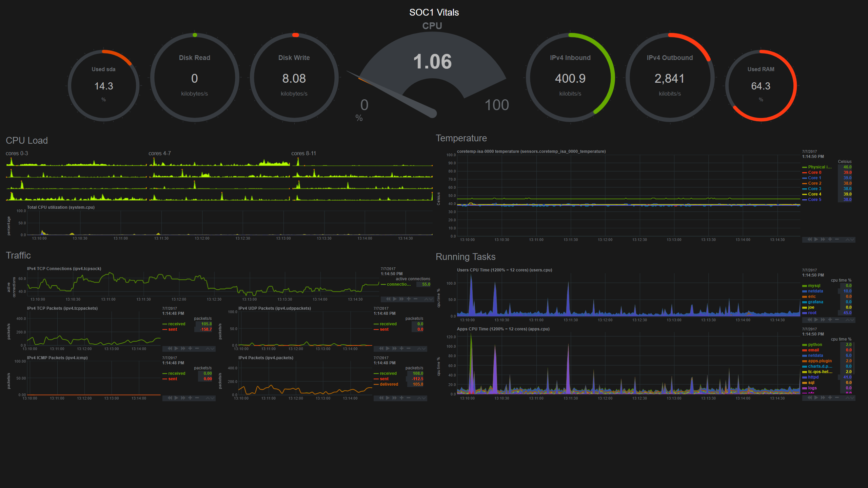Click the resize handle on the TCP Connections chart
Viewport: 868px width, 488px height.
pos(429,299)
